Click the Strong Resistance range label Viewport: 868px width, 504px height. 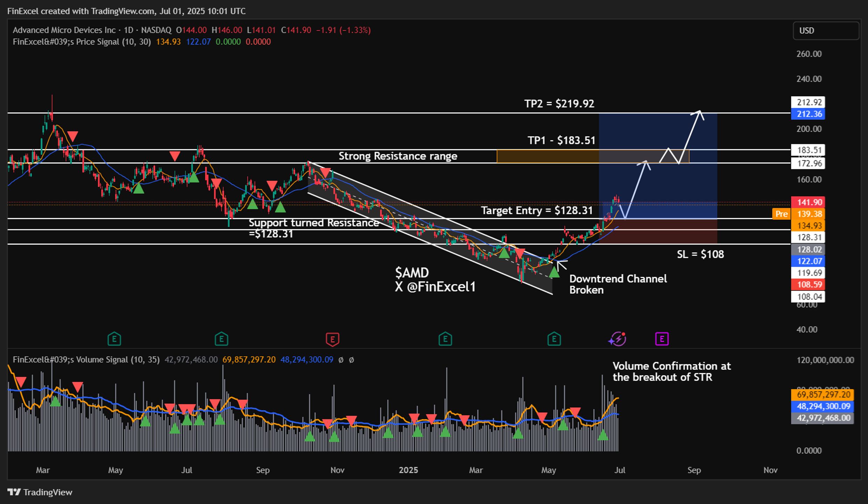pyautogui.click(x=398, y=156)
